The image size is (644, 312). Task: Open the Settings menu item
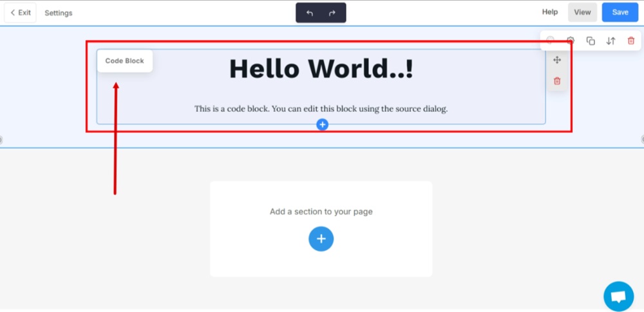(59, 13)
